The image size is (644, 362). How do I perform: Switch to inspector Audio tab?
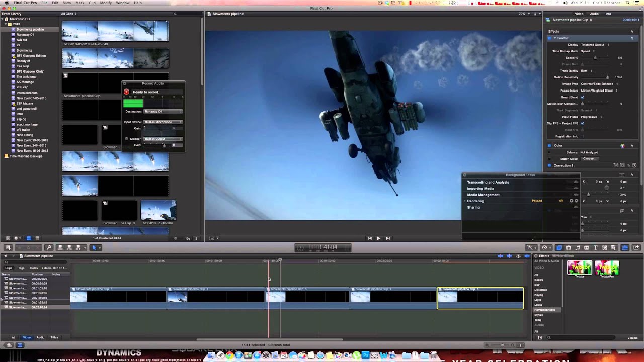pyautogui.click(x=594, y=14)
